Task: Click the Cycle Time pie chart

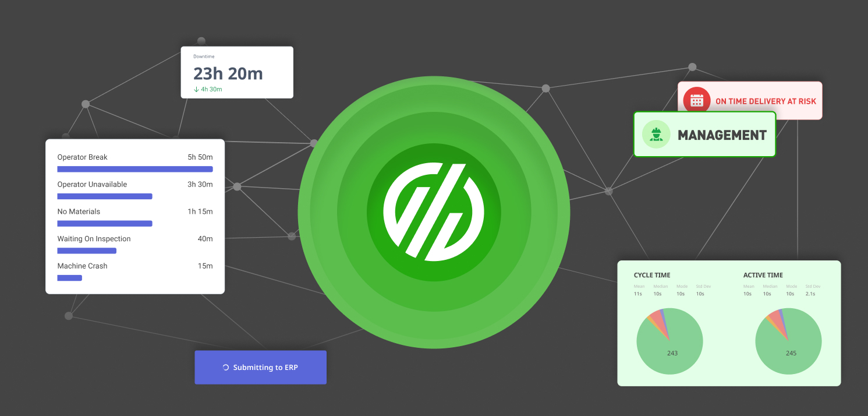Action: (x=669, y=341)
